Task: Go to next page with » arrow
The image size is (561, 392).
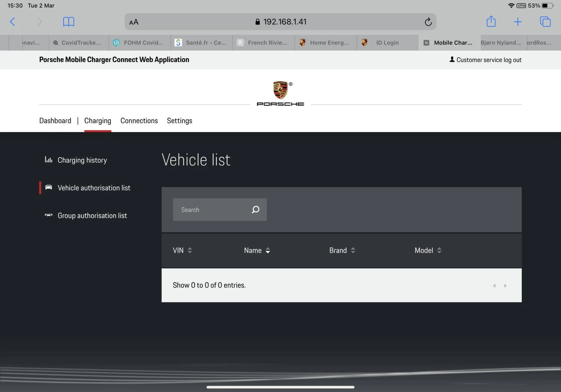Action: click(505, 285)
